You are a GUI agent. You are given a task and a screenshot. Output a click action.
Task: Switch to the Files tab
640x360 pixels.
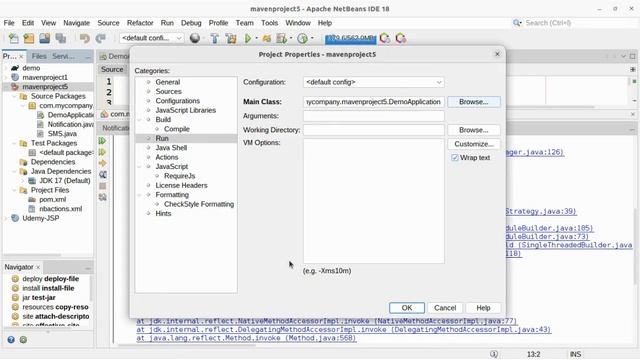[x=39, y=56]
